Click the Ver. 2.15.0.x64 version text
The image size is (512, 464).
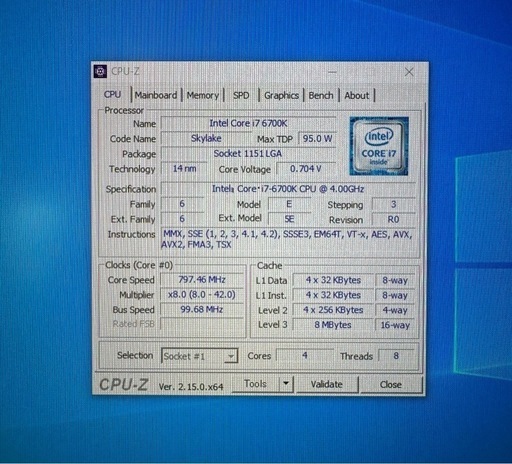[x=191, y=387]
